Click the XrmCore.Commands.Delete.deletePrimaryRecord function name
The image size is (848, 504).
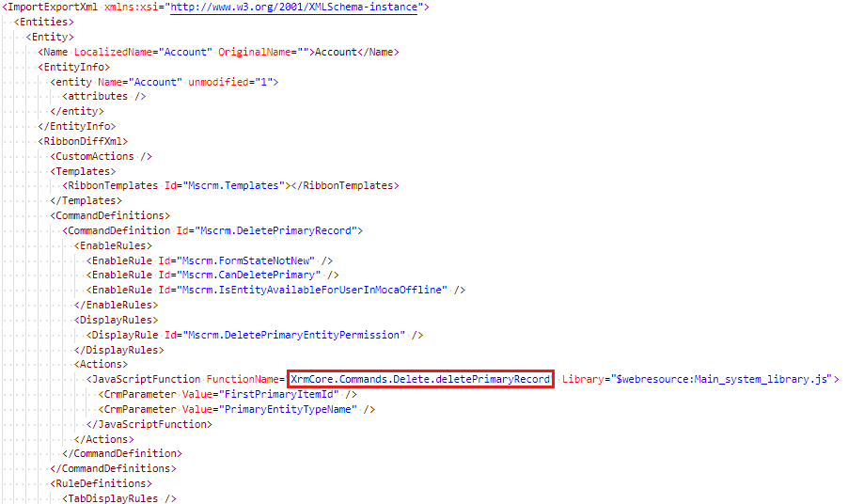420,380
